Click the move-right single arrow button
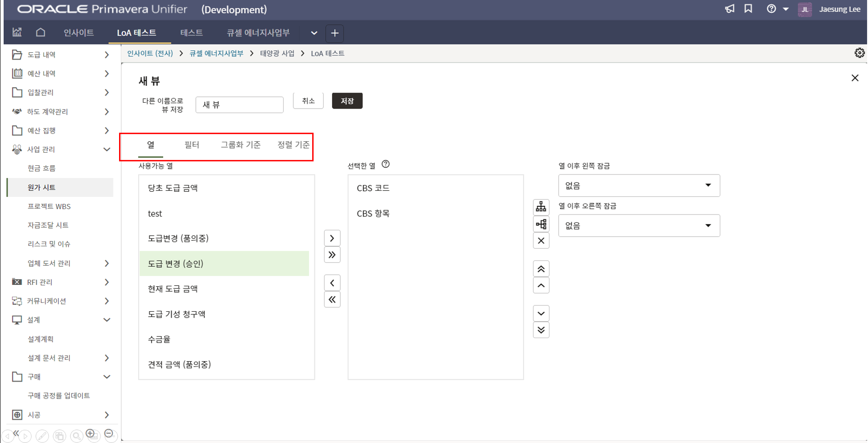868x443 pixels. pos(332,238)
